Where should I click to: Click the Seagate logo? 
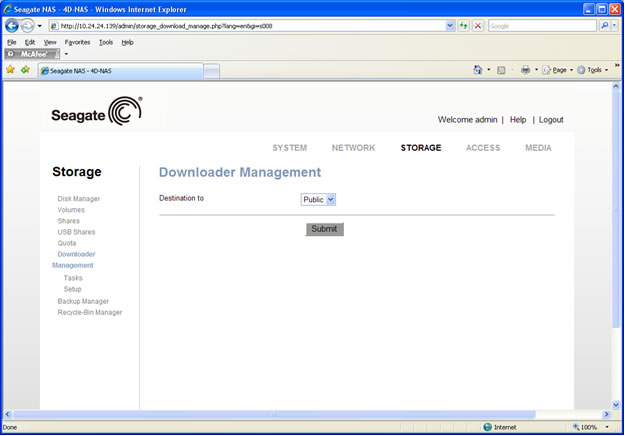point(97,113)
